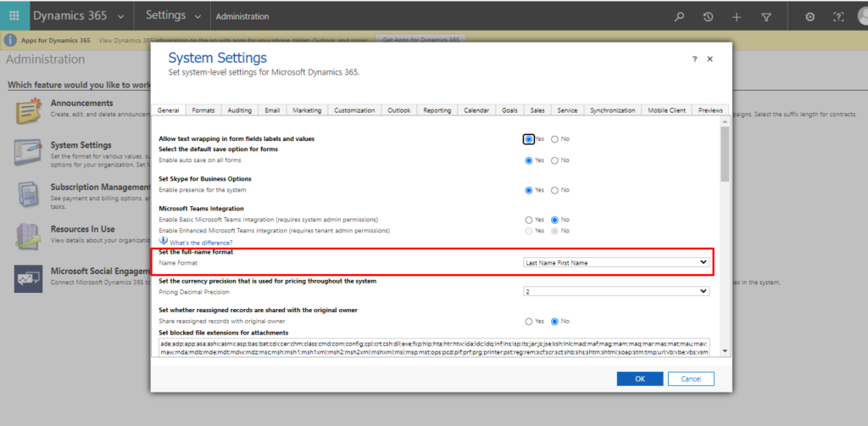Click the help question mark icon in top bar
The width and height of the screenshot is (868, 426).
click(x=838, y=17)
